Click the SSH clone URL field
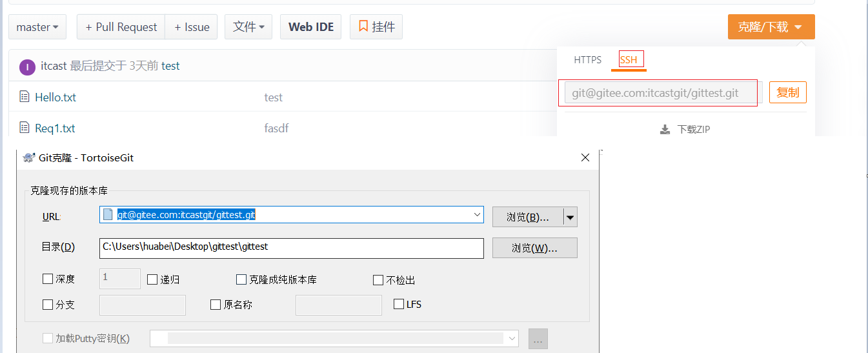The width and height of the screenshot is (868, 353). pyautogui.click(x=663, y=93)
